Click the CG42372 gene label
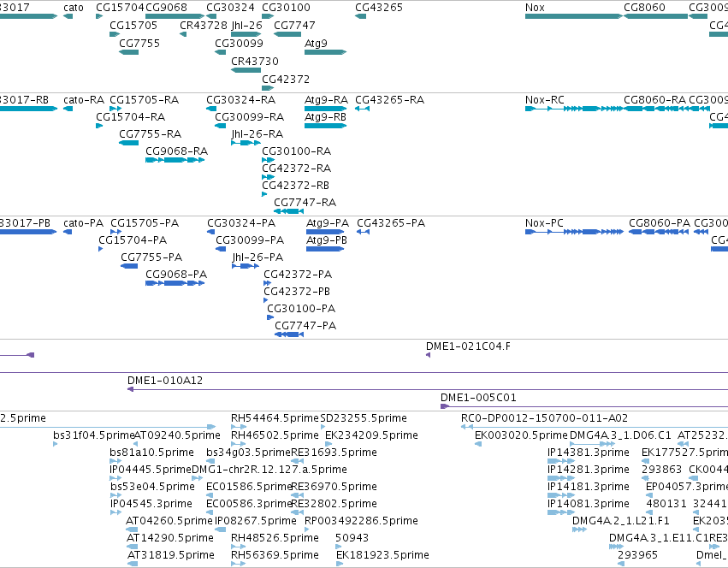The width and height of the screenshot is (728, 568). 286,80
